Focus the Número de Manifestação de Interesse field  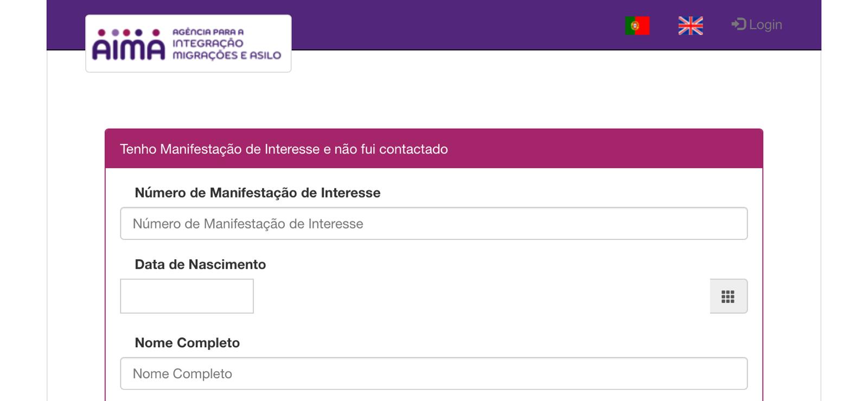[433, 224]
